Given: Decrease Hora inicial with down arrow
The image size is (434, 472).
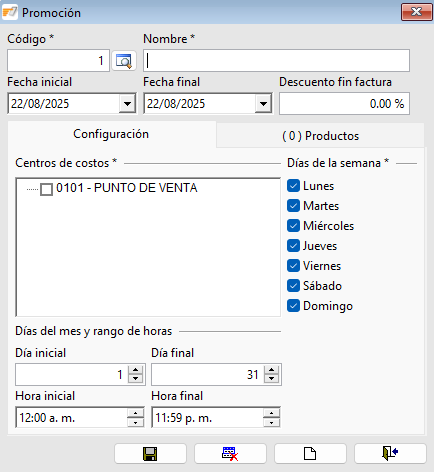Looking at the screenshot, I should pyautogui.click(x=135, y=422).
